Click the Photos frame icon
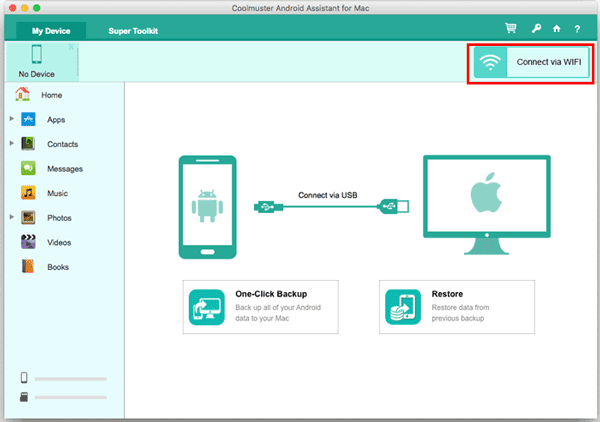 click(x=28, y=217)
